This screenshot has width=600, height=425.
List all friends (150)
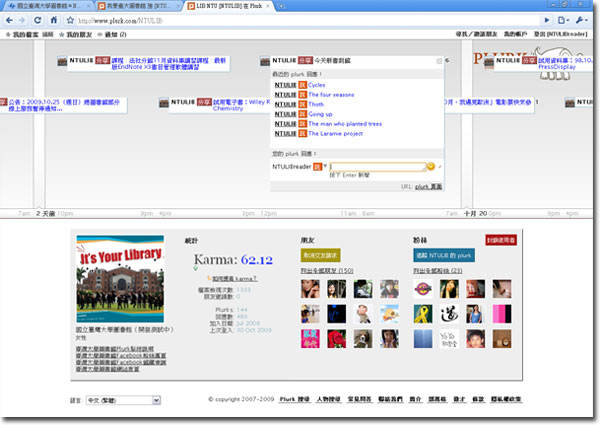[x=327, y=270]
